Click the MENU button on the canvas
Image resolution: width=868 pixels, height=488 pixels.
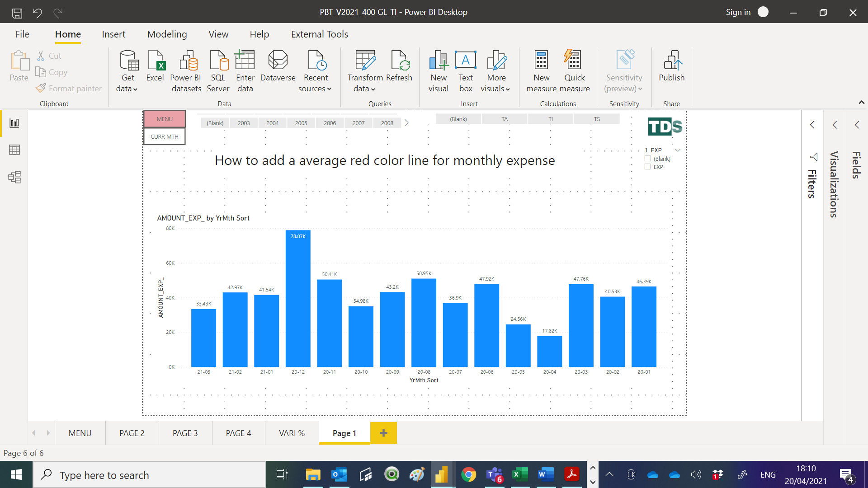click(165, 119)
